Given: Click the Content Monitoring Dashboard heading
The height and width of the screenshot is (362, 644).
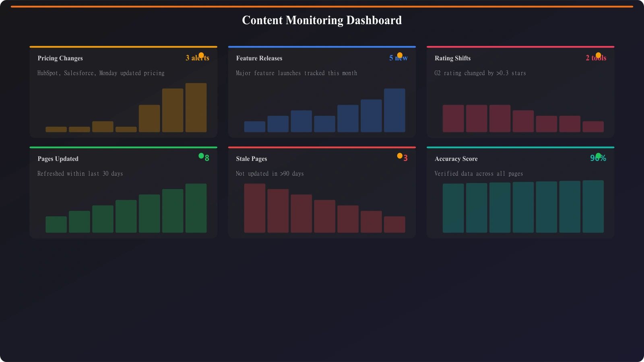Looking at the screenshot, I should point(322,20).
